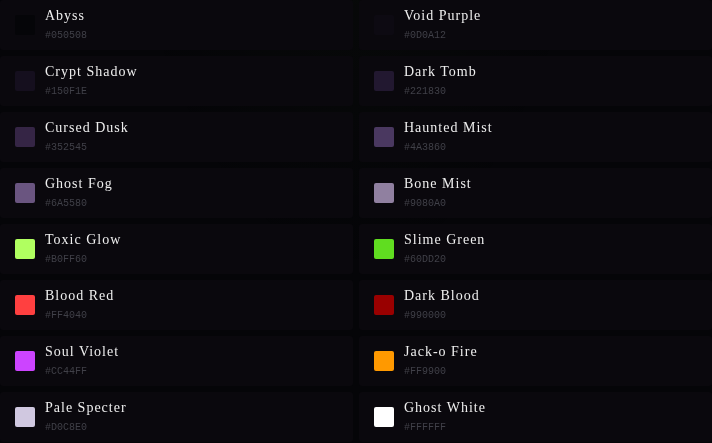Click the Cursed Dusk color square
The image size is (712, 443).
point(25,137)
